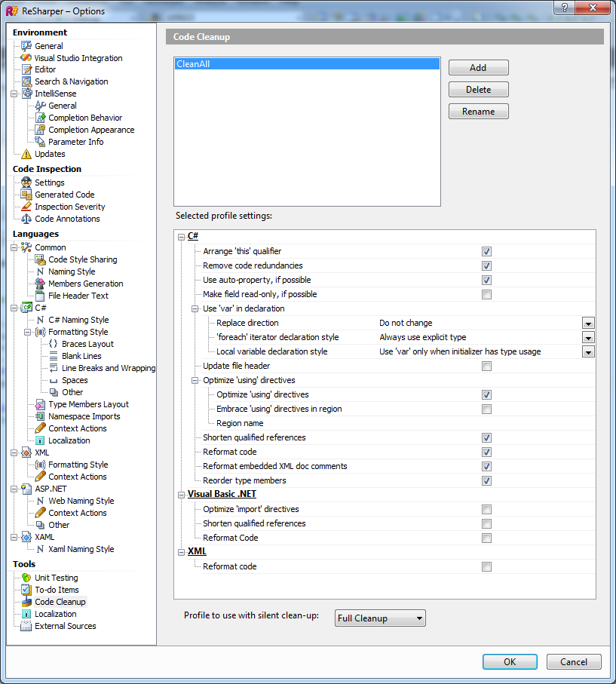Click the Members Generation icon
The height and width of the screenshot is (684, 616).
(40, 284)
